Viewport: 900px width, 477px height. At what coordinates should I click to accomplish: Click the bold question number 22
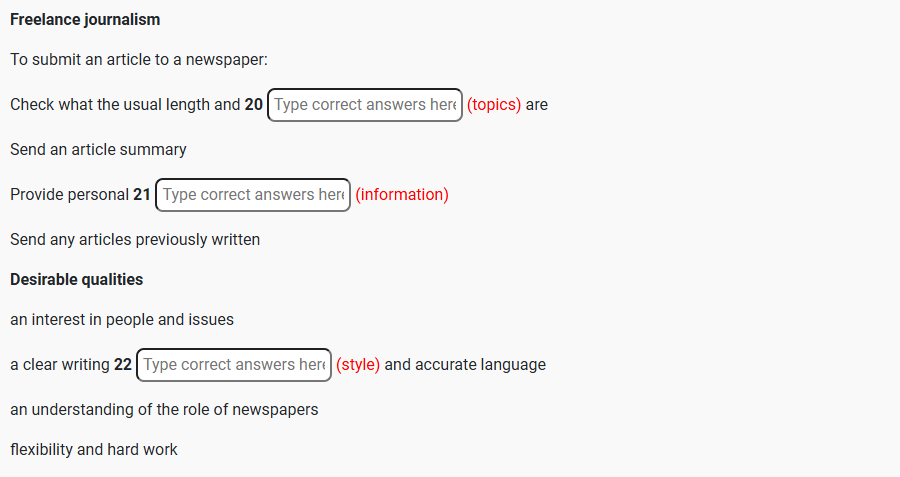pos(123,365)
